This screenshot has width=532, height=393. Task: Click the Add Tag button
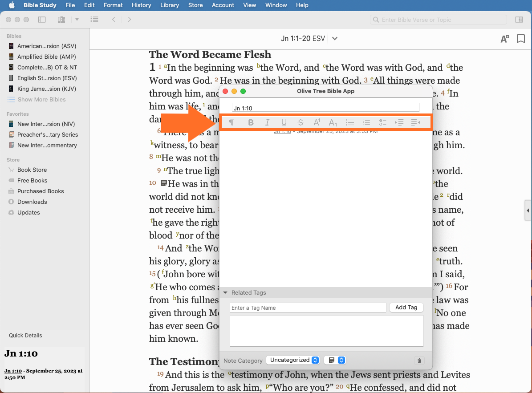pos(406,308)
